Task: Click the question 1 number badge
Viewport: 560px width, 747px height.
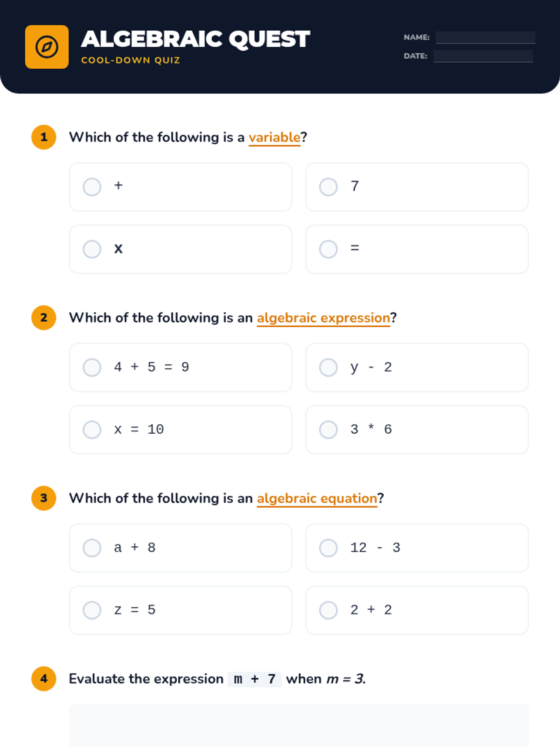Action: [44, 137]
